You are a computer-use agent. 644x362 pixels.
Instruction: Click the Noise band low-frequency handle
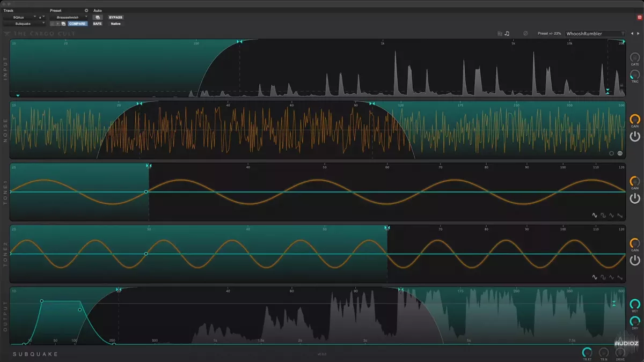tap(140, 104)
